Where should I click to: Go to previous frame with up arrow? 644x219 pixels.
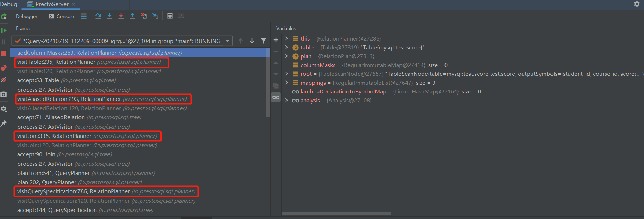(241, 41)
